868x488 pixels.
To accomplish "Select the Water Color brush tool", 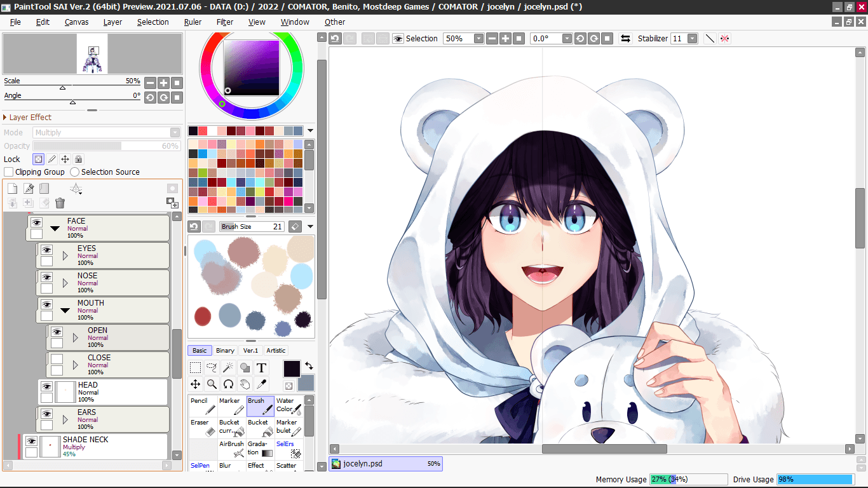I will (x=288, y=406).
